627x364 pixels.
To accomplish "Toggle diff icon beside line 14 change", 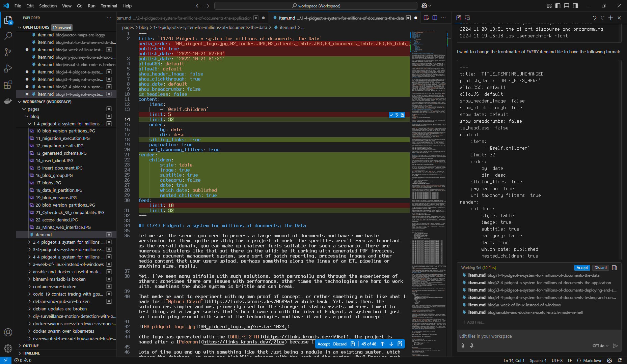I will tap(402, 115).
